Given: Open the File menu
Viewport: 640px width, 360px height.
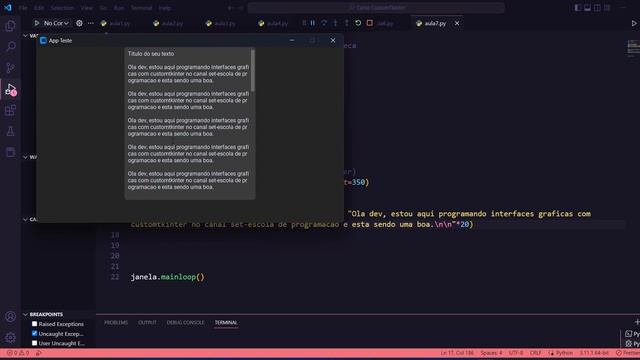Looking at the screenshot, I should click(23, 8).
